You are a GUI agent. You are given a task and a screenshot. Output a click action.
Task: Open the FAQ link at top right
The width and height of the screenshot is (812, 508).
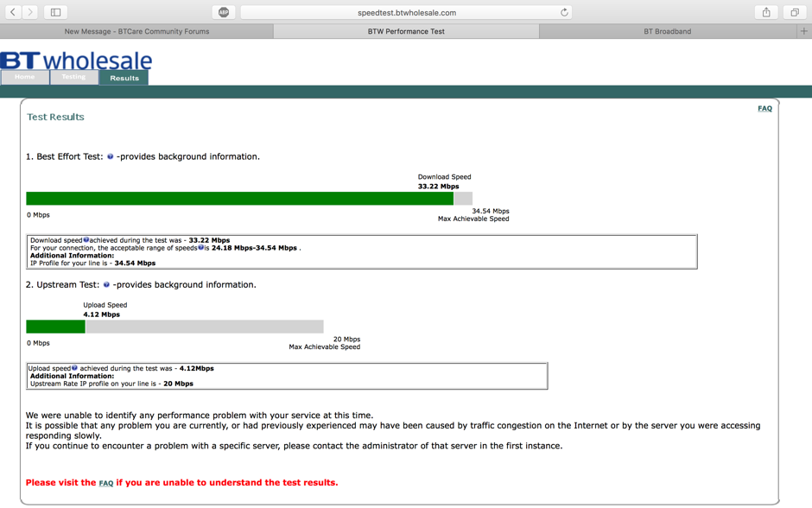(764, 108)
